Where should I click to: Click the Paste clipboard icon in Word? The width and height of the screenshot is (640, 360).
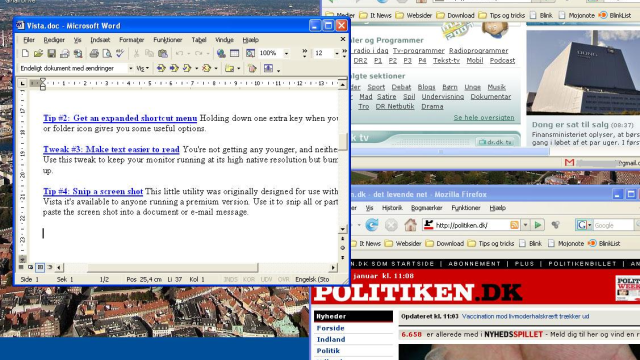click(163, 53)
